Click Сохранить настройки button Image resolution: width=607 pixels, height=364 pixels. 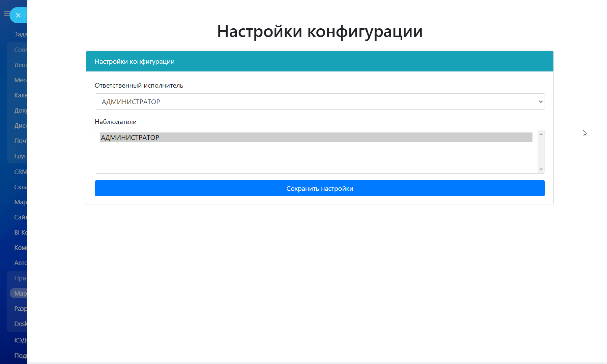tap(320, 188)
